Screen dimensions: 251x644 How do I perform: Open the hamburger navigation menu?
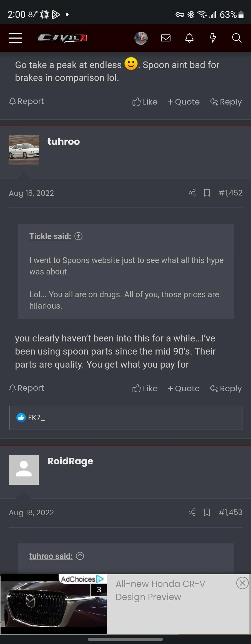(x=15, y=38)
